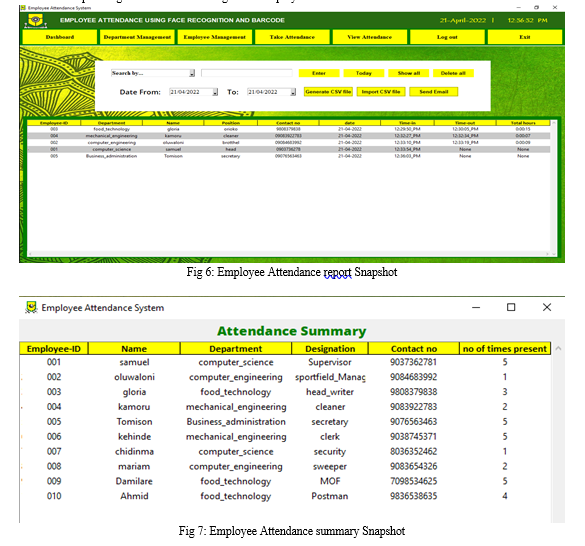
Task: Click Generate CSV file button
Action: point(328,92)
